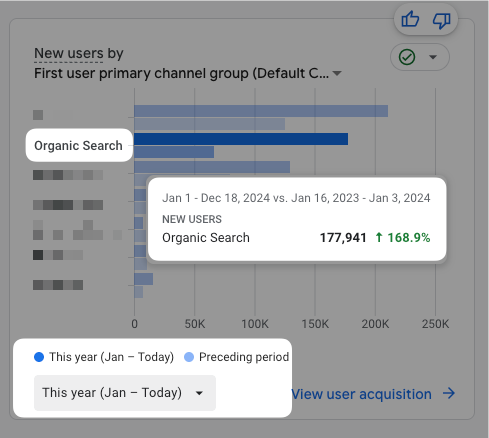The image size is (489, 438).
Task: Click the 168.9% increase figure
Action: (x=408, y=238)
